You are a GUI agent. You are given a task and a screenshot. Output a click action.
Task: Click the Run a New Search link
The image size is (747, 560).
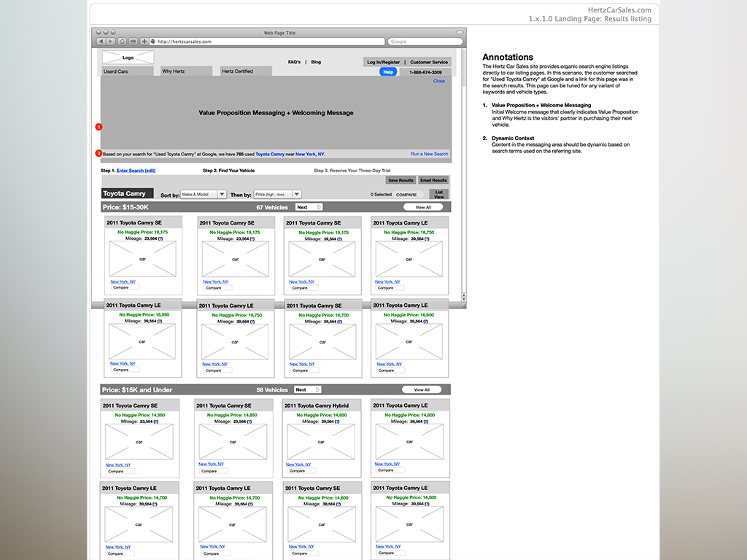[x=429, y=154]
